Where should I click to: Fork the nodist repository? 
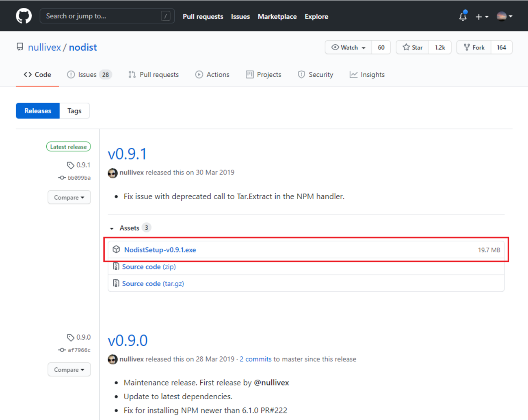tap(474, 47)
